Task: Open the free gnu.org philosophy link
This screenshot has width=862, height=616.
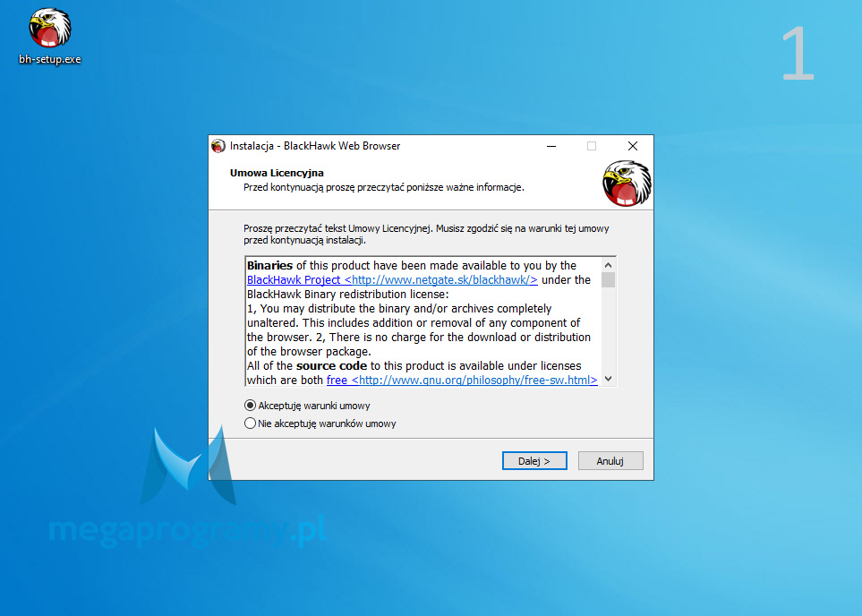Action: tap(462, 380)
